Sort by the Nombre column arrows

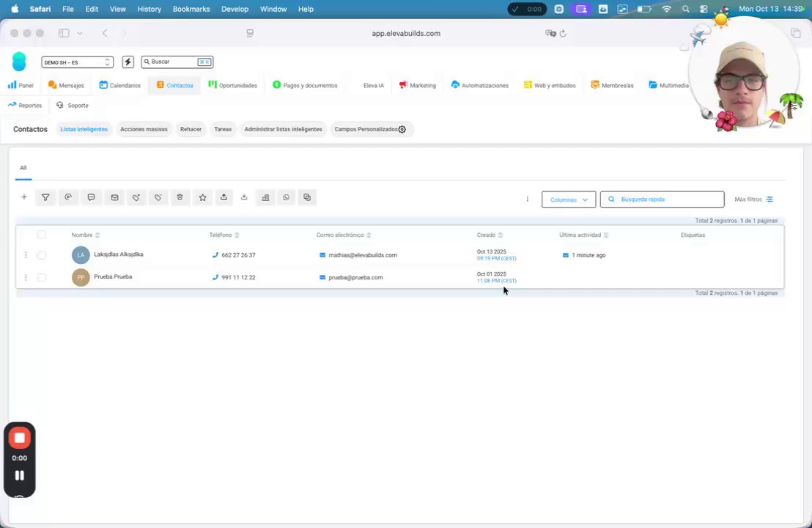pyautogui.click(x=97, y=235)
